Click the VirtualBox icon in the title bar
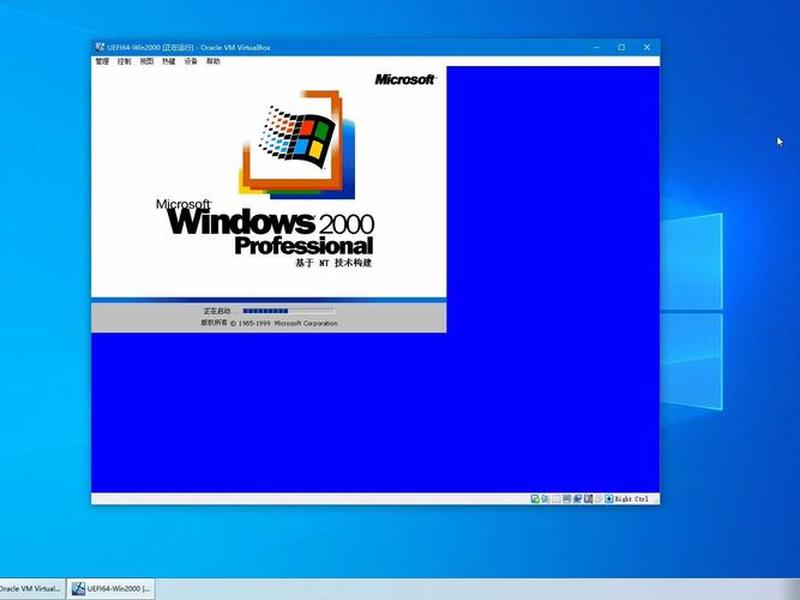Screen dimensions: 800x600 [100, 47]
